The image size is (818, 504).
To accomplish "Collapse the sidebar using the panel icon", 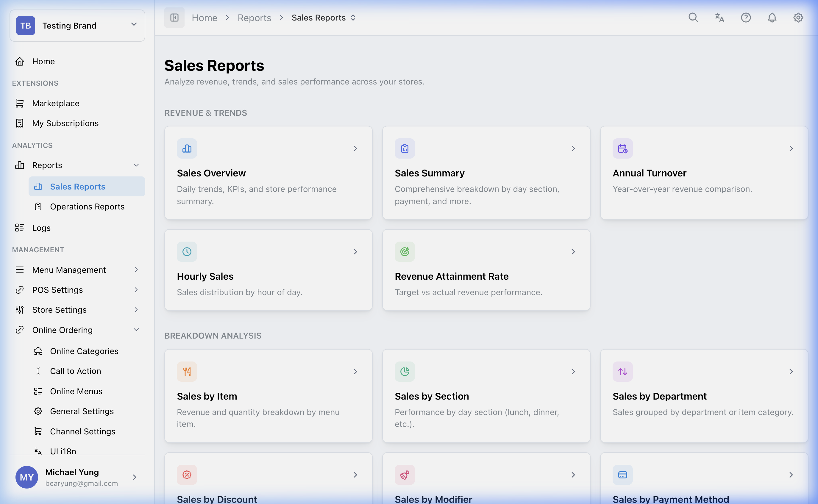I will pos(174,17).
